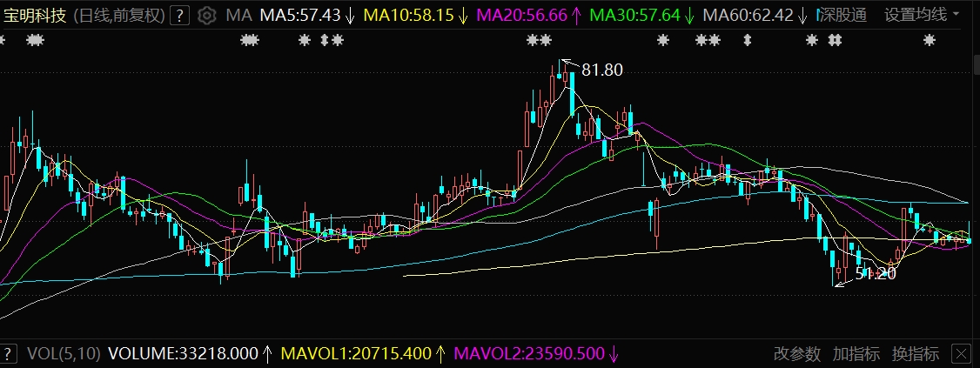Select the 深股通 label

tap(843, 15)
